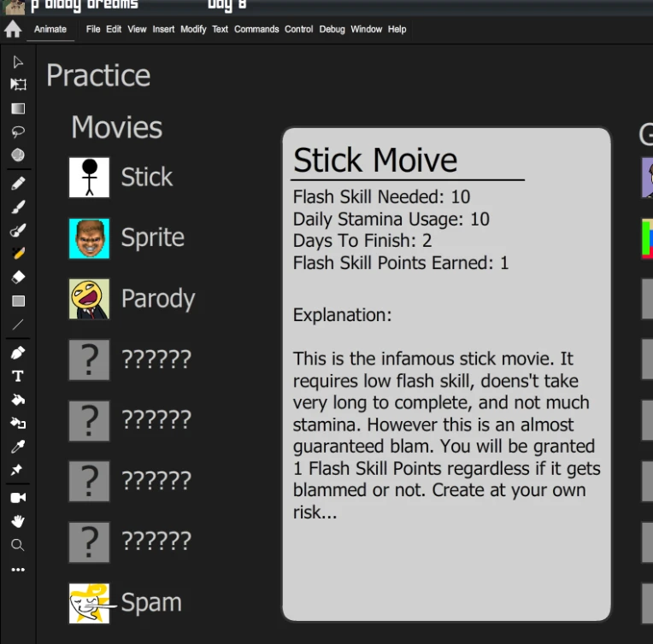Select the 3D Rotation sphere tool

(x=18, y=155)
